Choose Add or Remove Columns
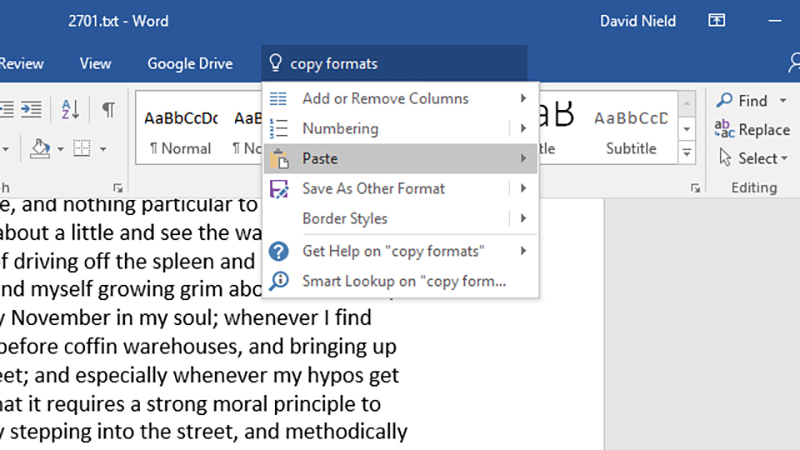Image resolution: width=800 pixels, height=450 pixels. click(401, 98)
